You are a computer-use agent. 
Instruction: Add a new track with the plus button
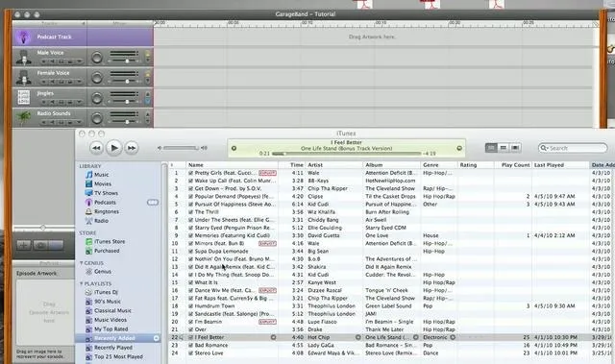[23, 245]
